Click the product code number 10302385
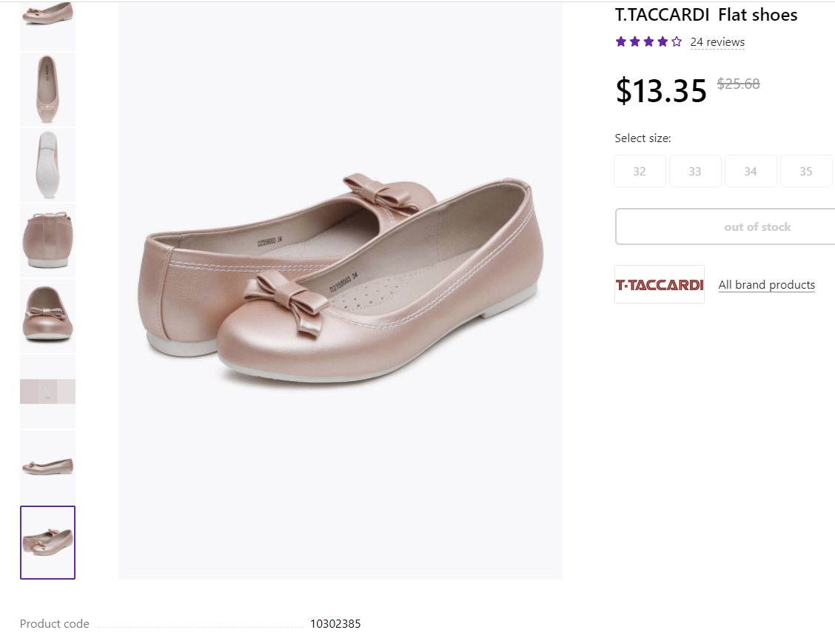 coord(335,624)
